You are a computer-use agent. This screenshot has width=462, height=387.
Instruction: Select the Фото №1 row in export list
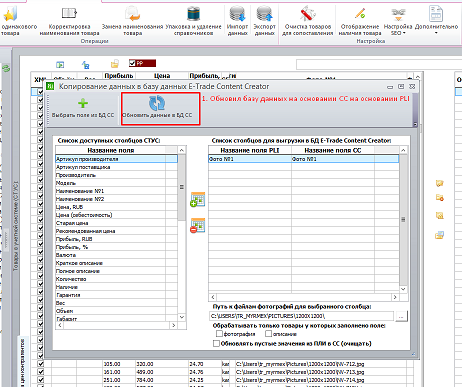(304, 159)
